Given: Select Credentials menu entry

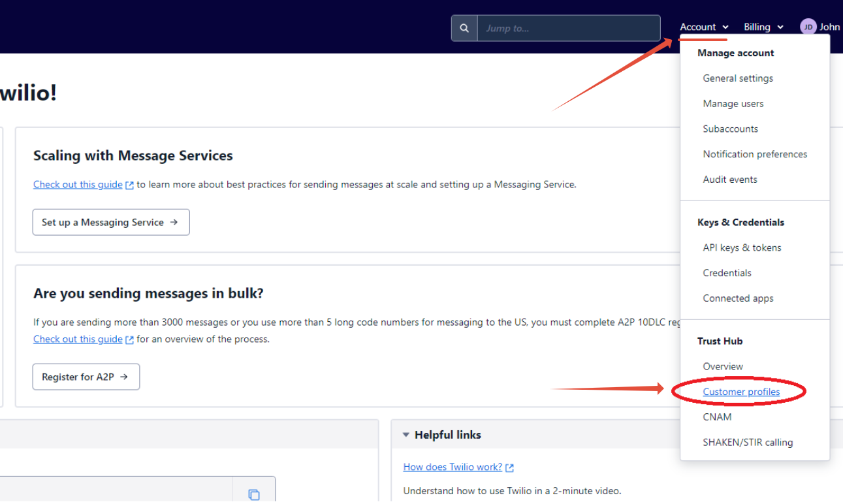Looking at the screenshot, I should click(727, 274).
